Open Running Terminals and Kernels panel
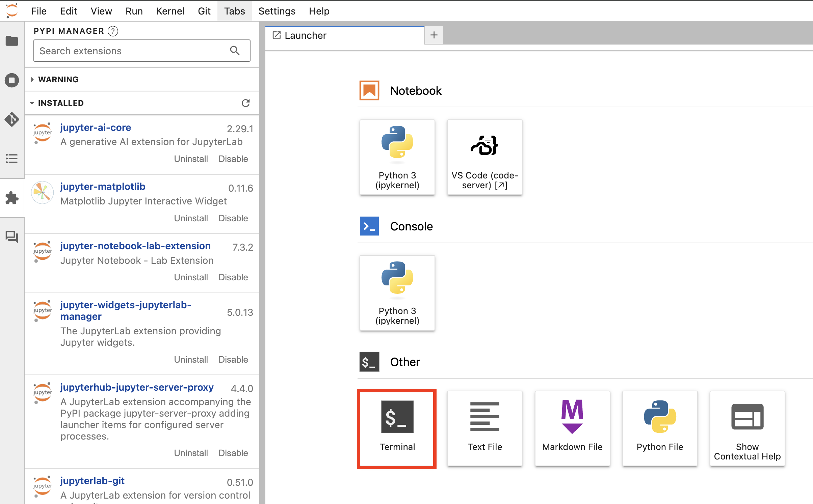Screen dimensions: 813x504 click(x=12, y=80)
